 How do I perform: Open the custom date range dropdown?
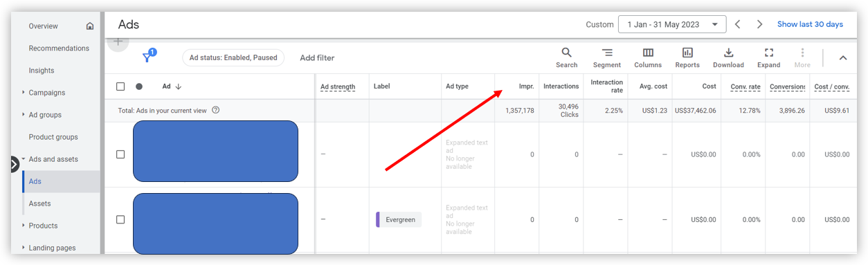[x=672, y=24]
